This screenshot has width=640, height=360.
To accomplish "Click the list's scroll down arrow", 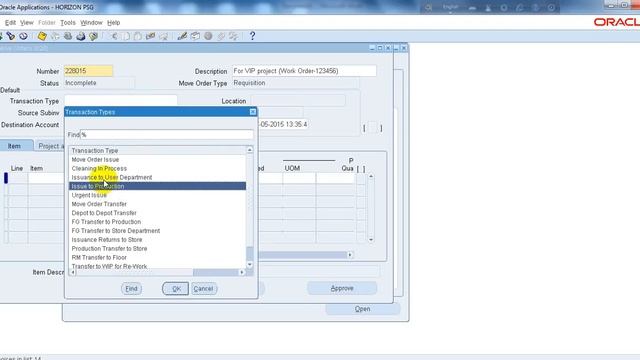I will point(249,264).
